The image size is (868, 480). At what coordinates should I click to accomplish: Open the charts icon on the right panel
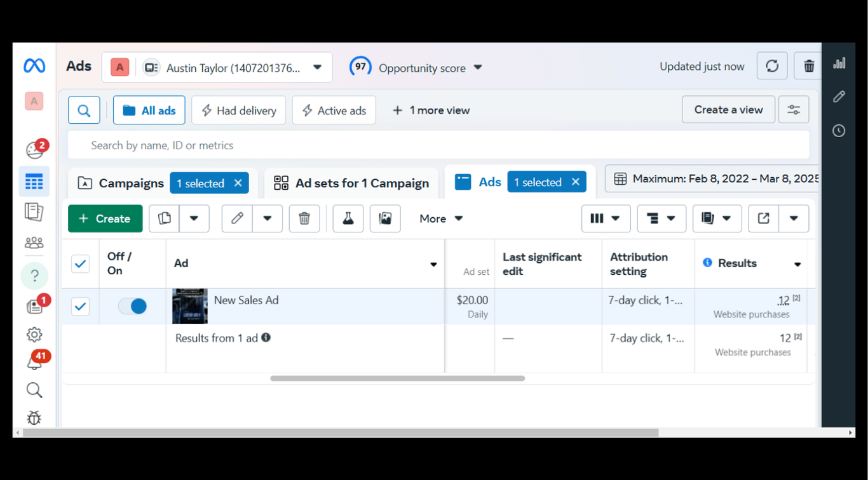pyautogui.click(x=839, y=63)
